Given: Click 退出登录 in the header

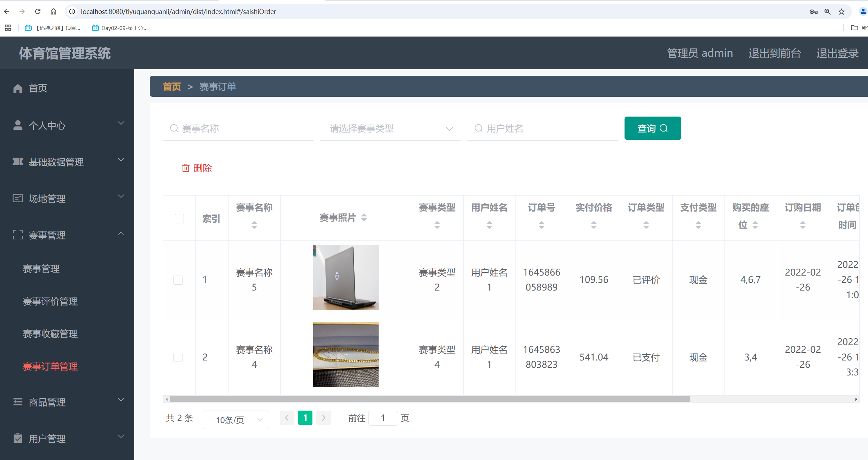Looking at the screenshot, I should (x=837, y=53).
